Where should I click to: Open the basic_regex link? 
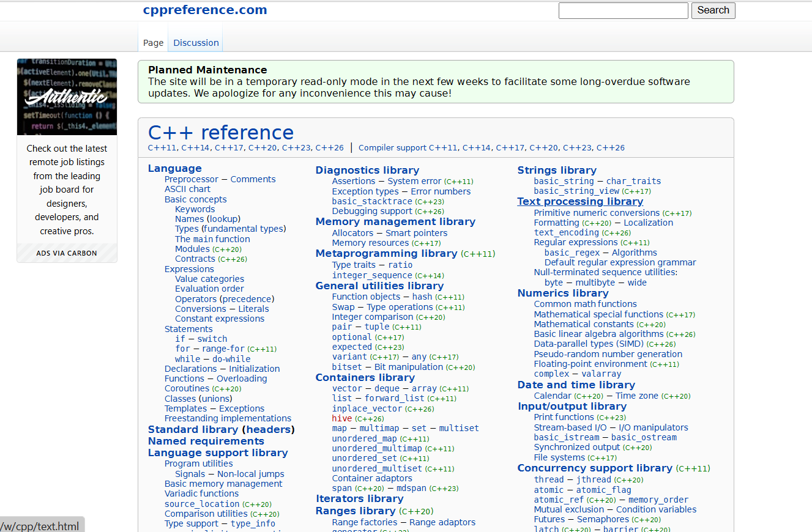pos(572,253)
